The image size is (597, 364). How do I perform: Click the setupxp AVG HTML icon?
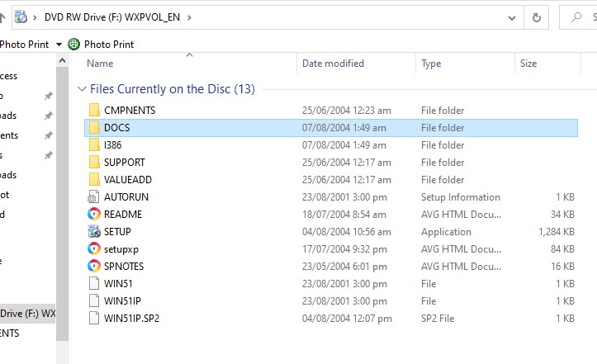(93, 248)
